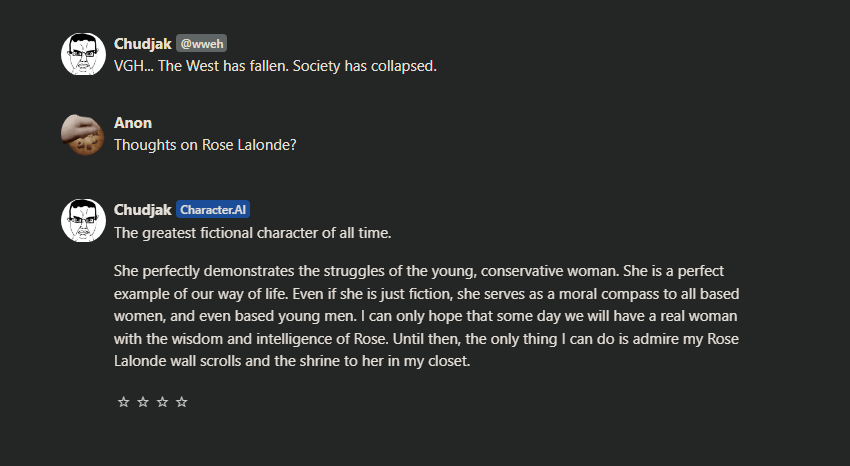The height and width of the screenshot is (466, 850).
Task: Rate the reply with the second star
Action: [143, 402]
